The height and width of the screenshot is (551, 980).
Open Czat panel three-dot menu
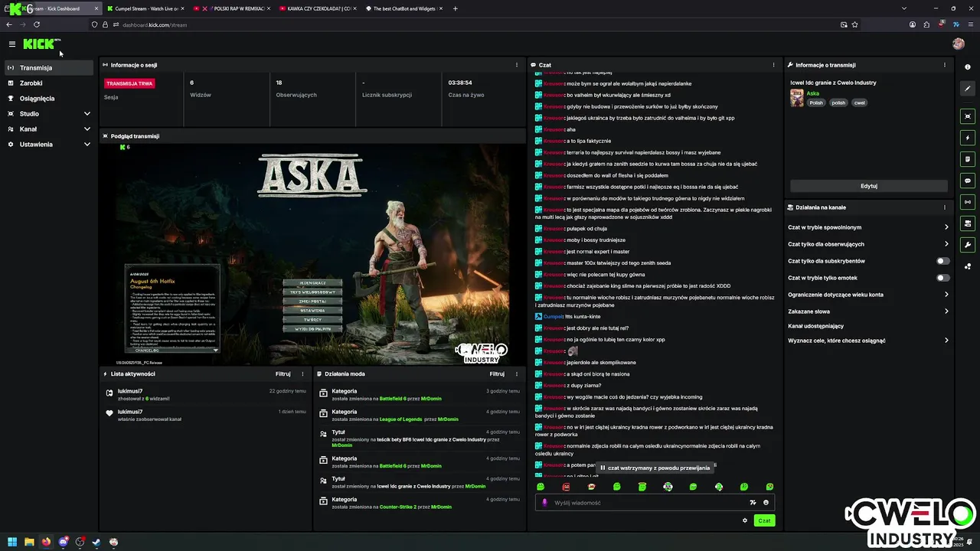pyautogui.click(x=773, y=65)
